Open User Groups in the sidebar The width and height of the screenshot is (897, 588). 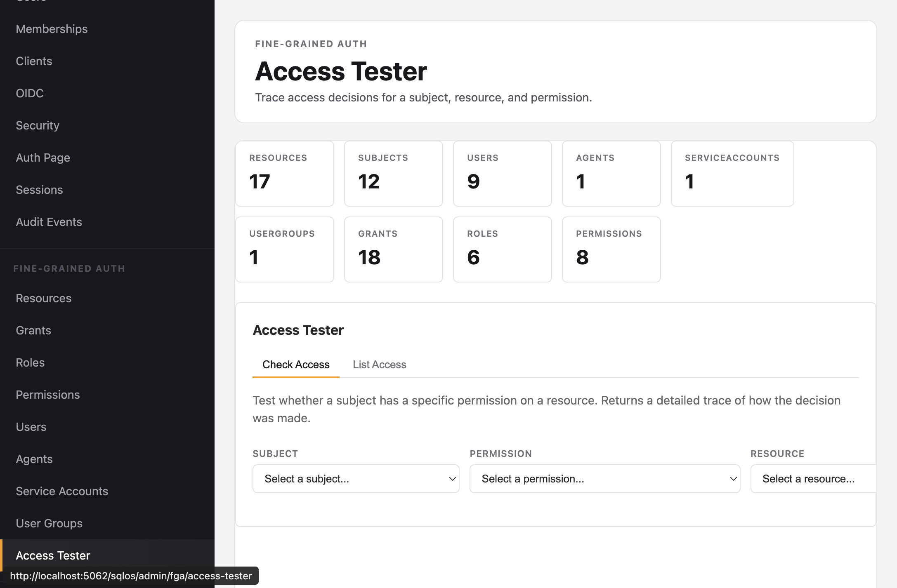pyautogui.click(x=49, y=523)
